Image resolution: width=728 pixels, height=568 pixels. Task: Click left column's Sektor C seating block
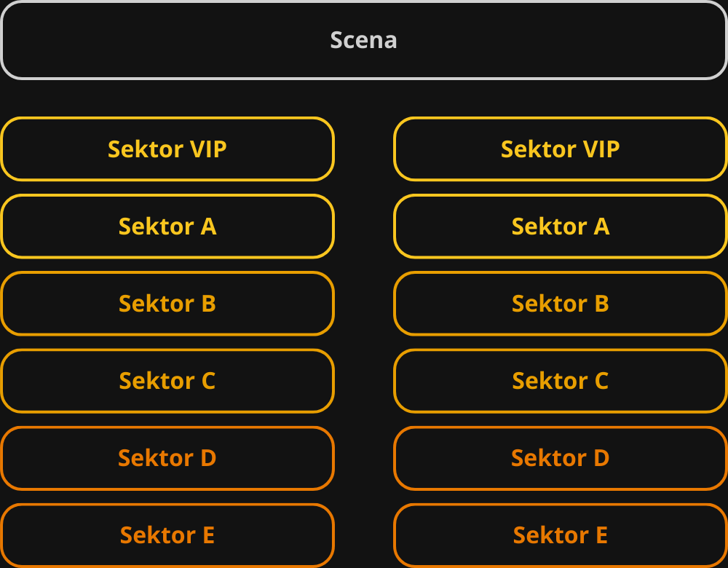coord(167,381)
